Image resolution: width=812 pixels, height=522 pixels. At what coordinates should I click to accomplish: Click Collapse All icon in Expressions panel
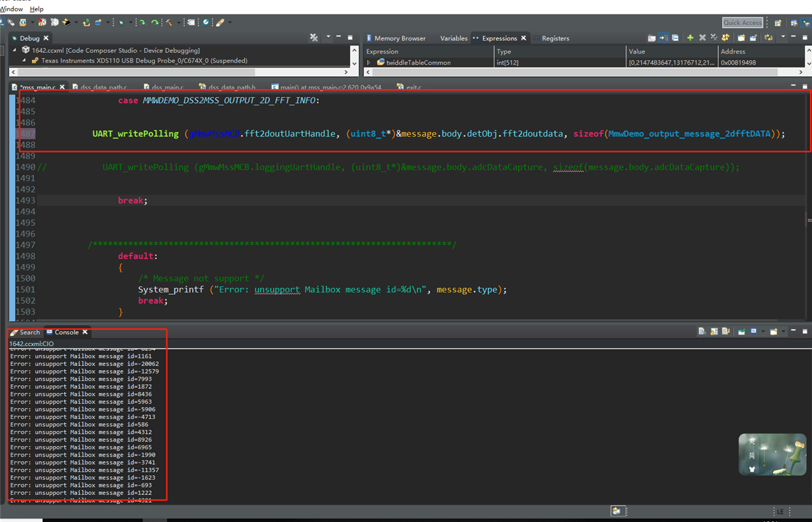(675, 38)
